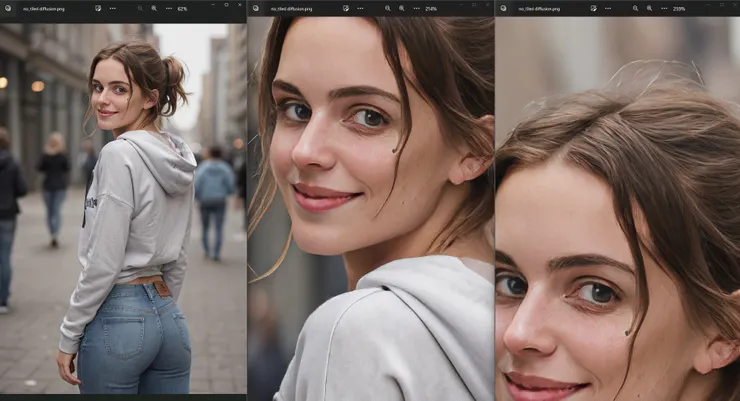Click the 259% zoom level indicator

click(x=679, y=8)
